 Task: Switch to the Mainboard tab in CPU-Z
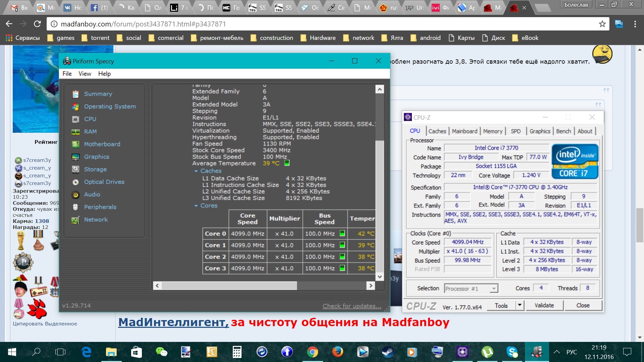pyautogui.click(x=464, y=131)
